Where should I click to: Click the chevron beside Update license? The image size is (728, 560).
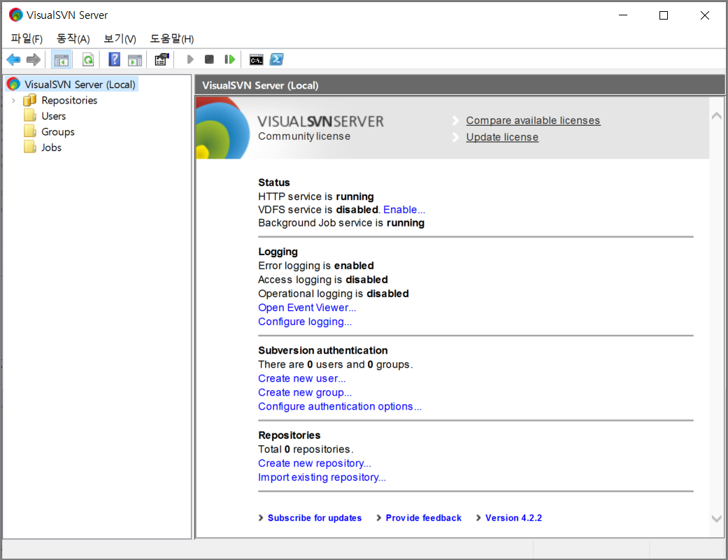click(x=455, y=137)
